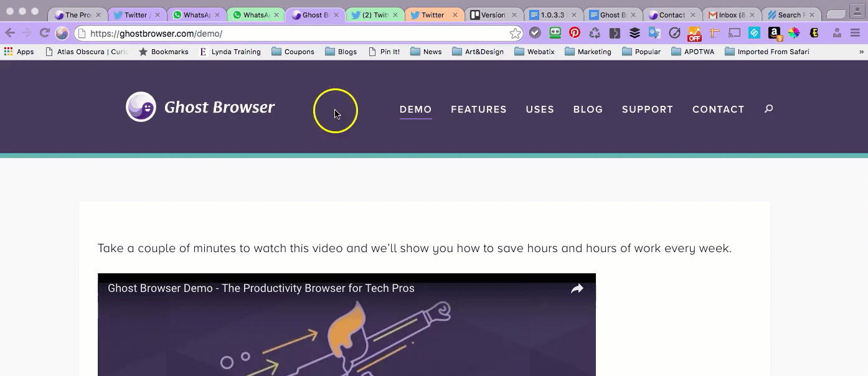Image resolution: width=868 pixels, height=376 pixels.
Task: Open the Webatix bookmark folder
Action: click(x=534, y=52)
